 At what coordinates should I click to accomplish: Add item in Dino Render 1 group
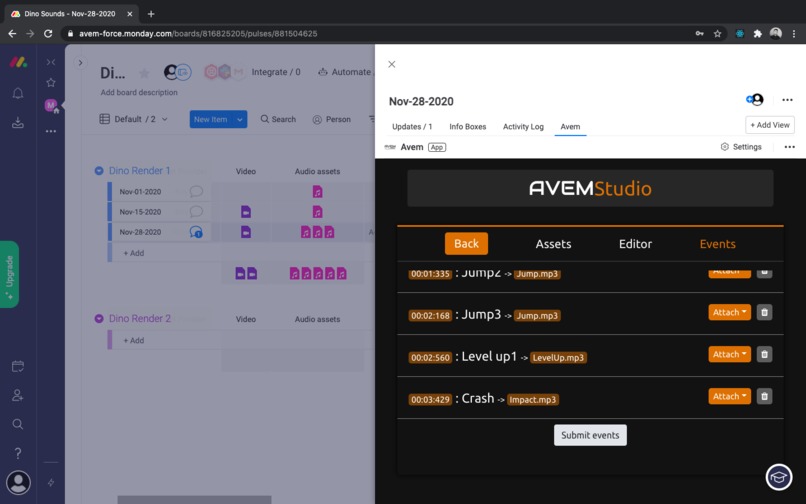point(134,253)
